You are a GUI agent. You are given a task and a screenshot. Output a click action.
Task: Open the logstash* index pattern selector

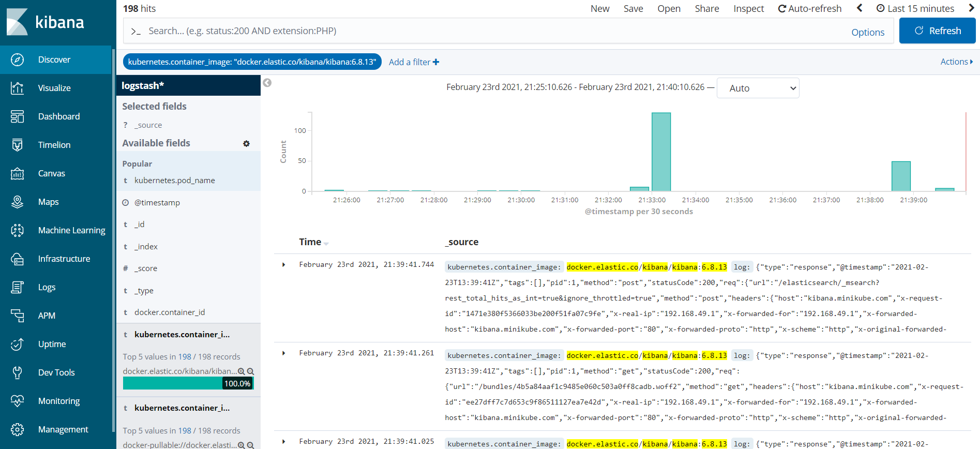coord(188,85)
